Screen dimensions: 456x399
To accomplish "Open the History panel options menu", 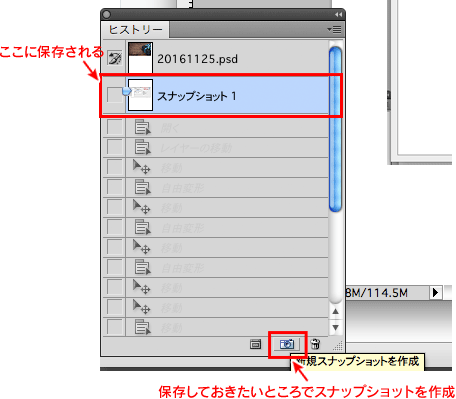I will (x=334, y=30).
